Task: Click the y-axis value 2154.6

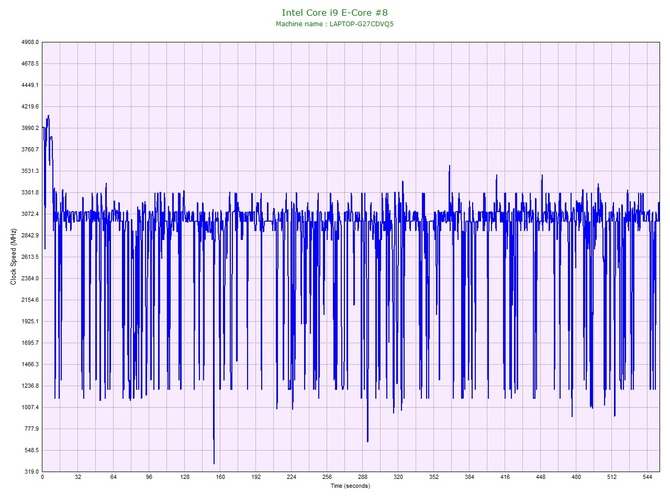Action: tap(30, 300)
